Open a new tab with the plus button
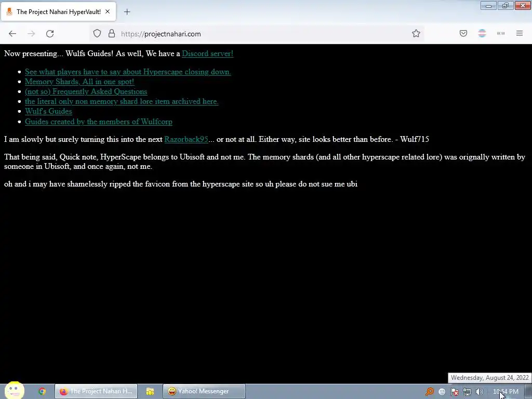The width and height of the screenshot is (532, 399). pos(127,12)
